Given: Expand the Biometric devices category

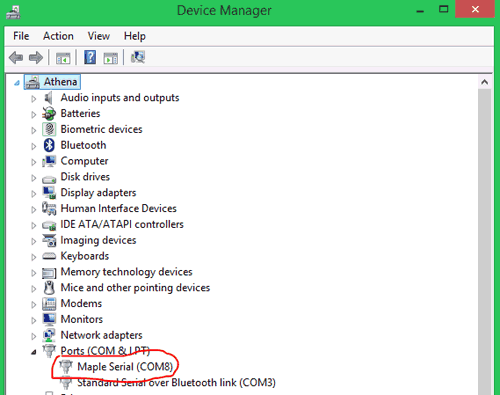Looking at the screenshot, I should (34, 130).
